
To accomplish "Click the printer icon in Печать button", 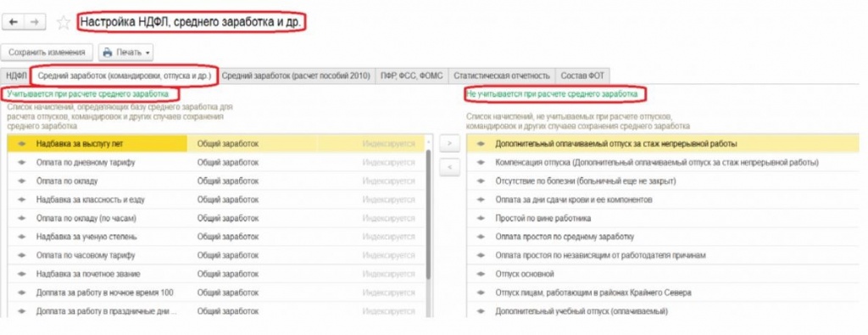I will pos(108,53).
